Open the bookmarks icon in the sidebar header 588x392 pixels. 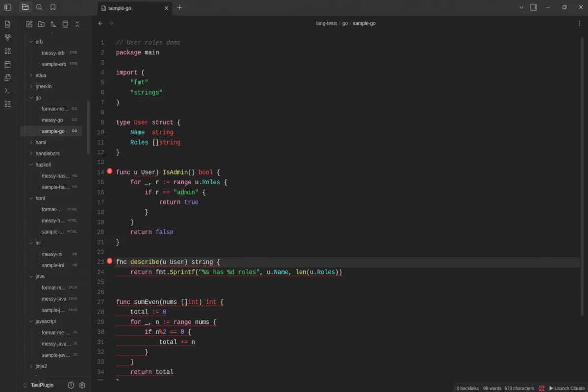click(x=53, y=7)
